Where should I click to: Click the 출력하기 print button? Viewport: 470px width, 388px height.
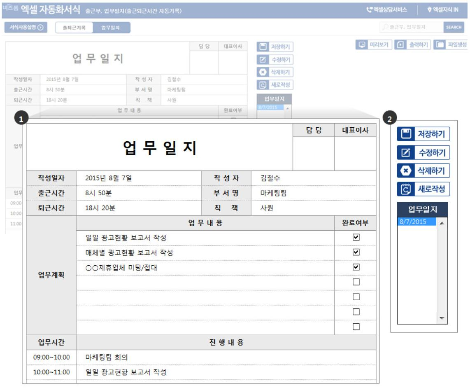[x=413, y=44]
